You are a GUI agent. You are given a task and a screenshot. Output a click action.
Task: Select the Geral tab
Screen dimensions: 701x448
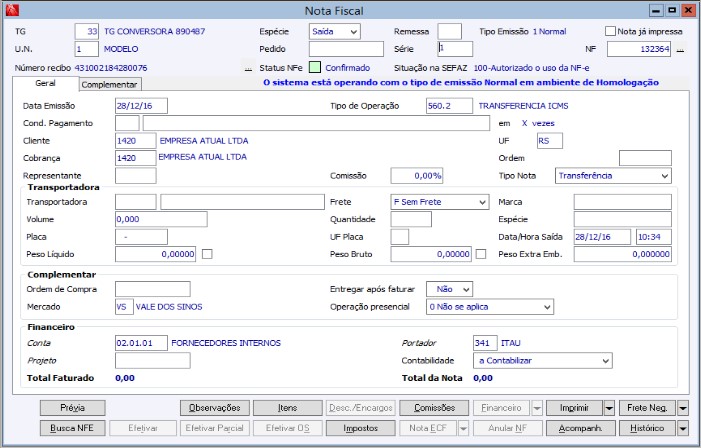pos(46,84)
